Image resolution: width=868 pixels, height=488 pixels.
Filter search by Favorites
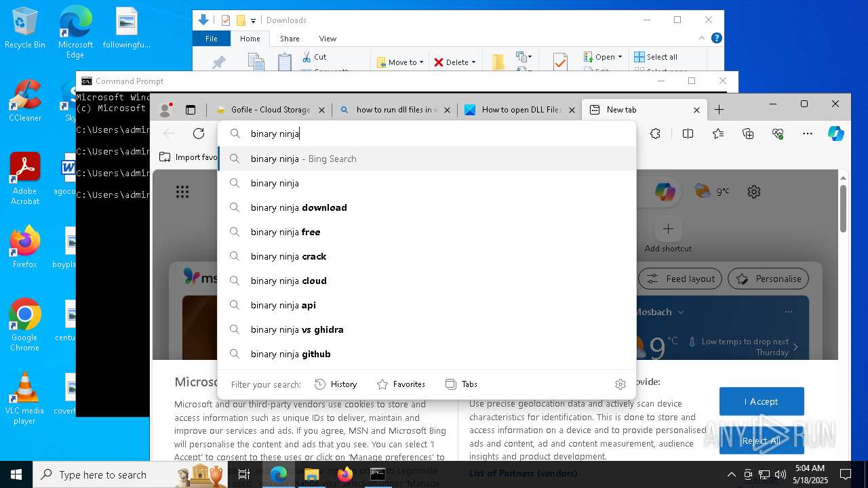tap(401, 384)
